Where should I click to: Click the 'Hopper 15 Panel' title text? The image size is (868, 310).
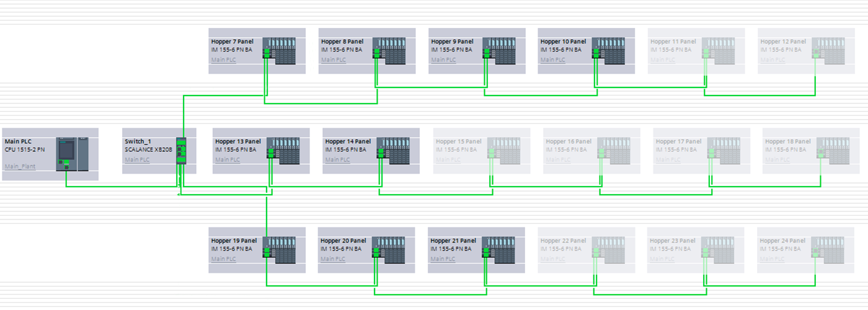tap(458, 141)
